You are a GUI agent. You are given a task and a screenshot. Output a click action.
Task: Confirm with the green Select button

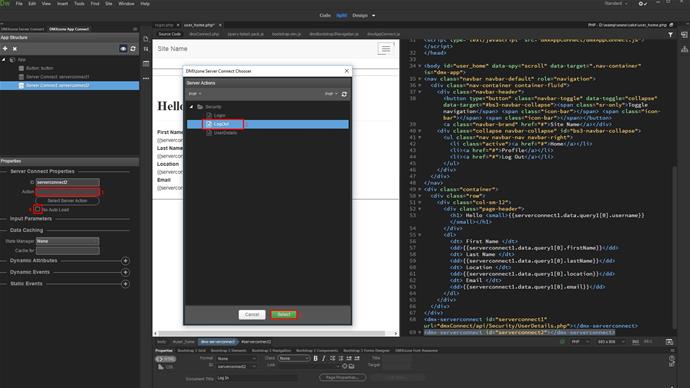coord(284,315)
